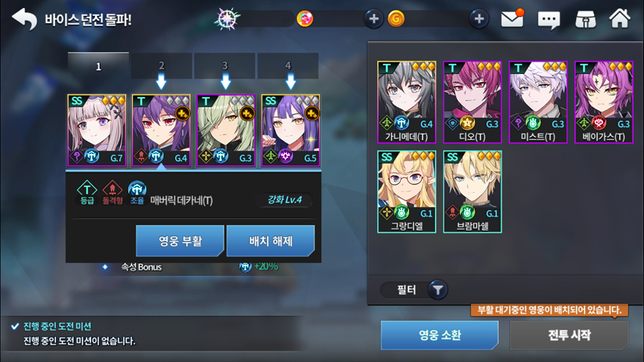Select the SS hero in team slot 1

[97, 131]
